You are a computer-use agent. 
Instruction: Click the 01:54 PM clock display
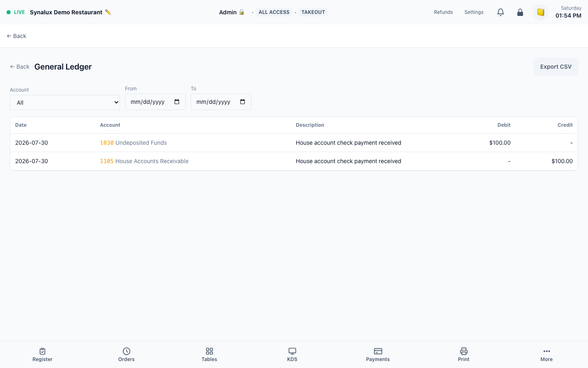[x=568, y=16]
